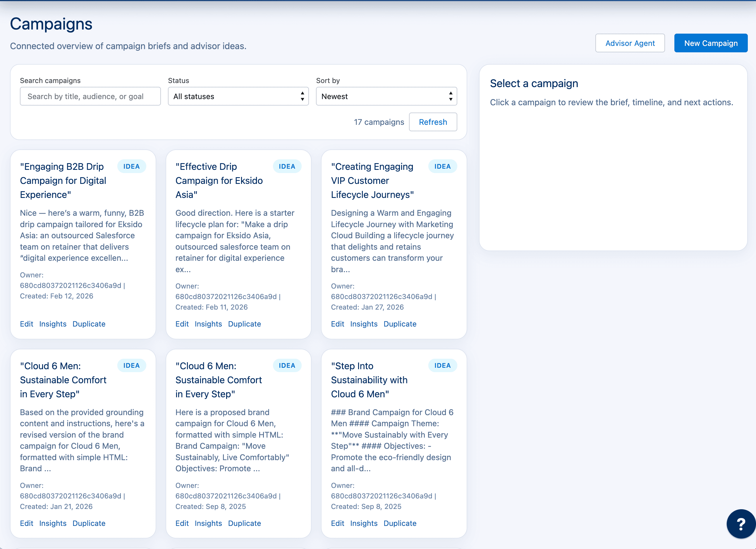The image size is (756, 549).
Task: Select the IDEA badge on Engaging B2B Drip card
Action: pyautogui.click(x=132, y=167)
